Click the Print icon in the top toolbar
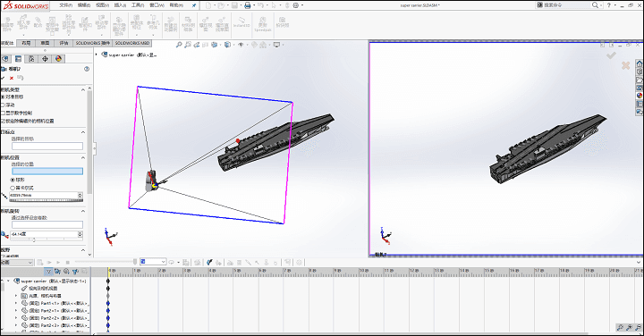 click(247, 5)
